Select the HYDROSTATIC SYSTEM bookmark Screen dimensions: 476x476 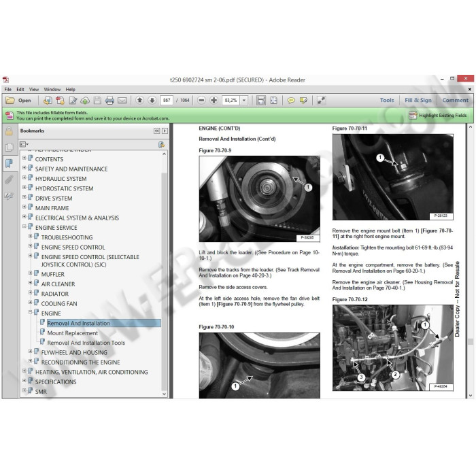tap(65, 188)
